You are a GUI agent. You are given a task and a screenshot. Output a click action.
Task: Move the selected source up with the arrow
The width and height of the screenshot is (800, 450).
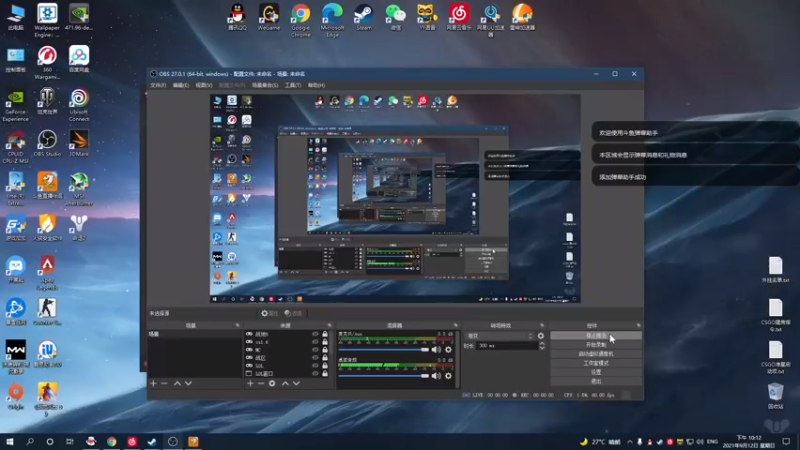[285, 383]
